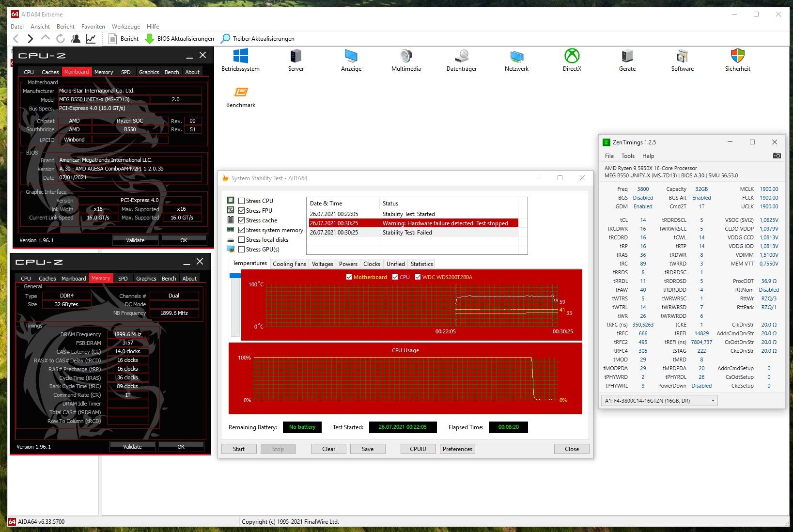
Task: Click the AIDA64 icon in the status bar
Action: pos(12,522)
